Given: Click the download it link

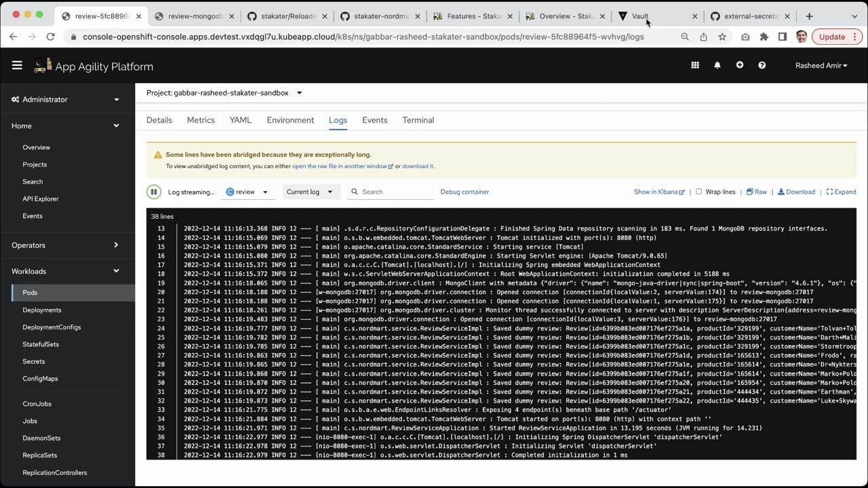Looking at the screenshot, I should tap(418, 166).
